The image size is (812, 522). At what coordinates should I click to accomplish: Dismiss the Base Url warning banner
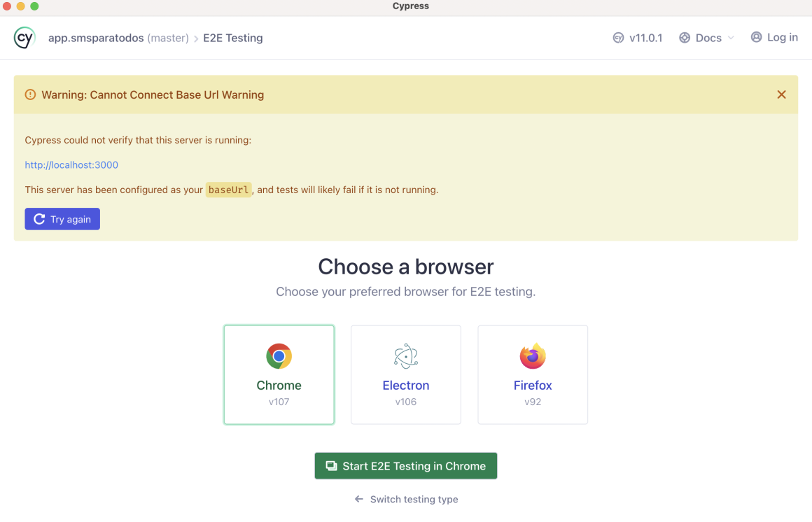click(x=781, y=94)
